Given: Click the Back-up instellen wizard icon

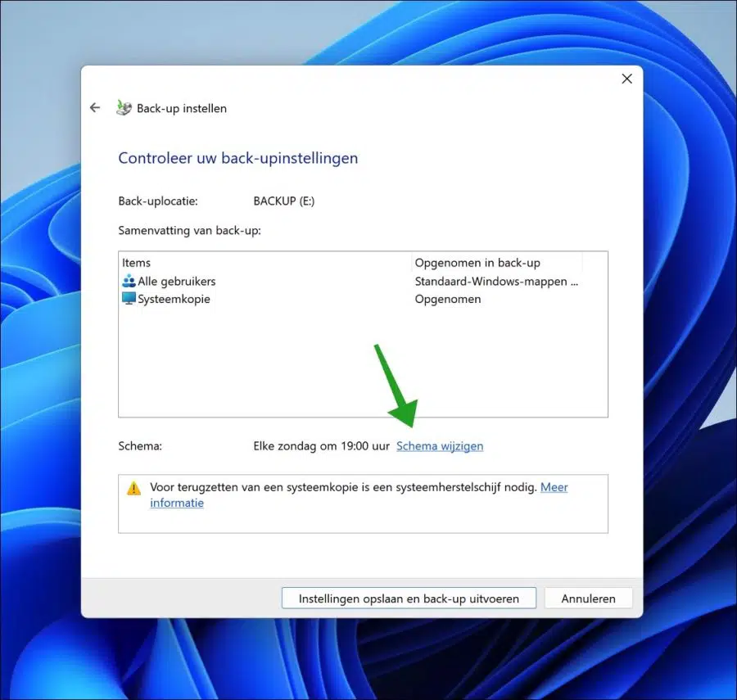Looking at the screenshot, I should click(124, 108).
